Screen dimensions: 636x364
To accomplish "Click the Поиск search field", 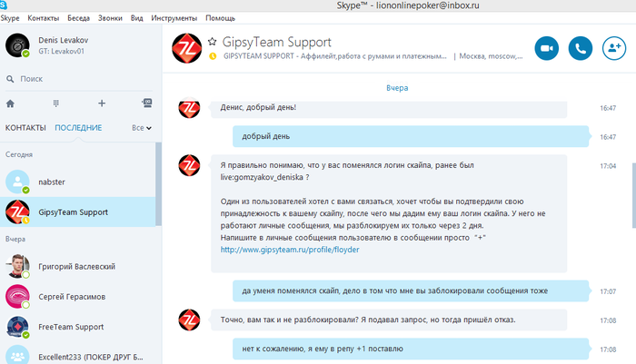I will 79,79.
